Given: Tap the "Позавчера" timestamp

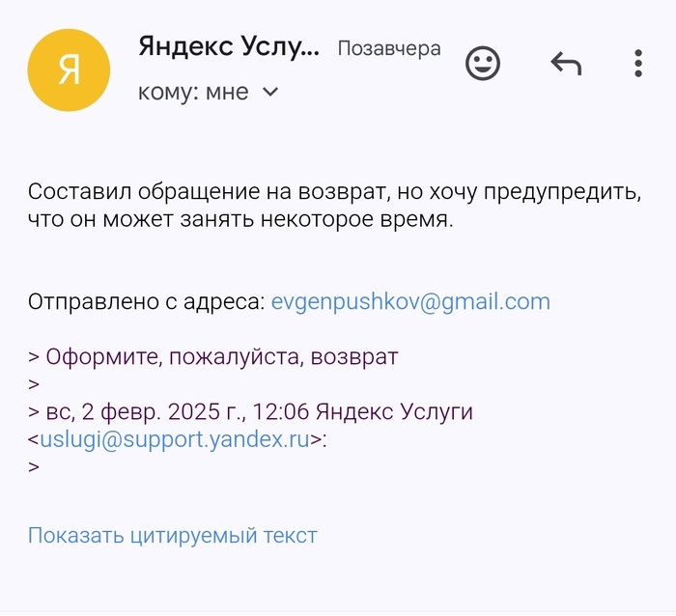Looking at the screenshot, I should pos(388,48).
